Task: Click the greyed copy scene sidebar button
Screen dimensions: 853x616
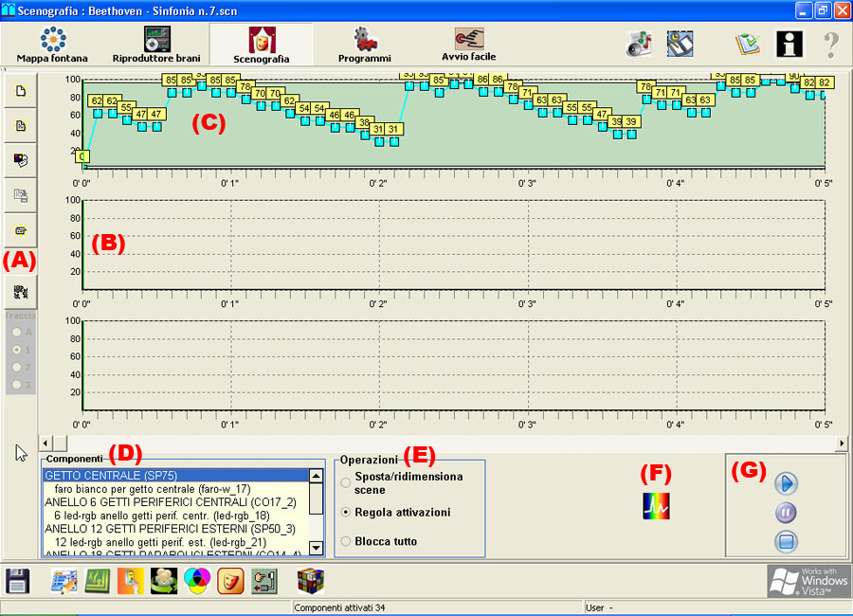Action: coord(21,195)
